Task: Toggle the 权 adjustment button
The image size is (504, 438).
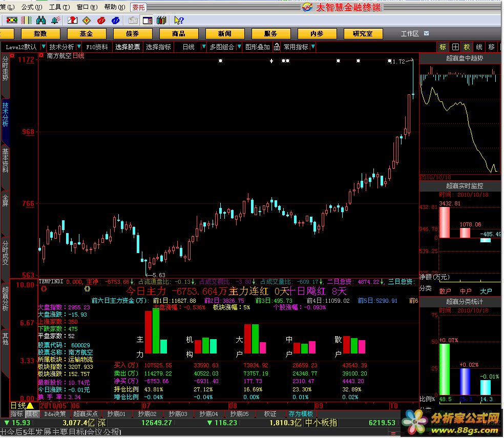Action: pyautogui.click(x=467, y=47)
